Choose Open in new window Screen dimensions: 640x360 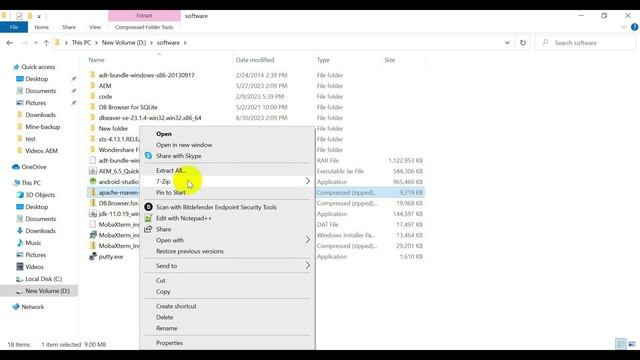[x=184, y=145]
